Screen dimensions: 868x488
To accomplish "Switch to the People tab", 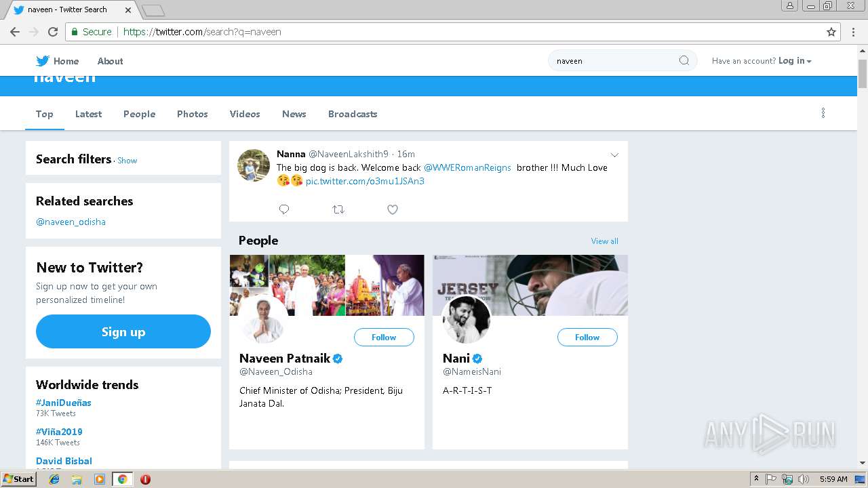I will pos(139,114).
